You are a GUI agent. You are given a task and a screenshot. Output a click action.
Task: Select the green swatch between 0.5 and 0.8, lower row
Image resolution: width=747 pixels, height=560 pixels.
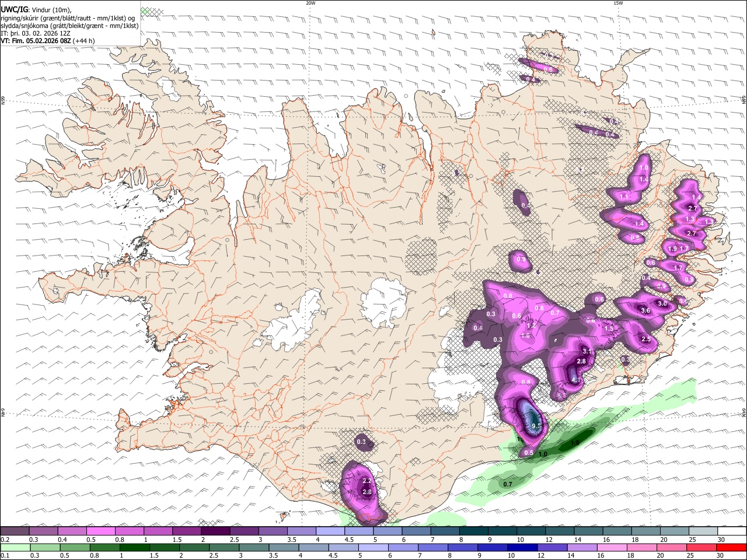[75, 548]
